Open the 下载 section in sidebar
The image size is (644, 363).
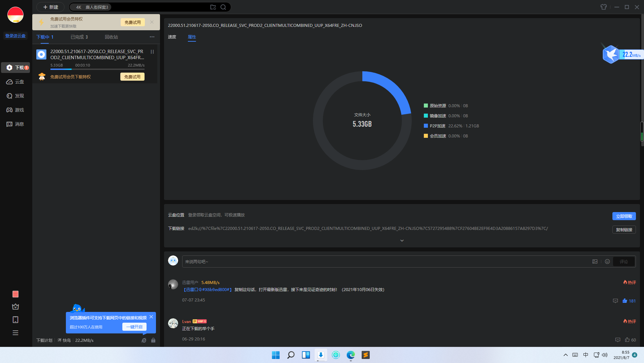coord(16,68)
